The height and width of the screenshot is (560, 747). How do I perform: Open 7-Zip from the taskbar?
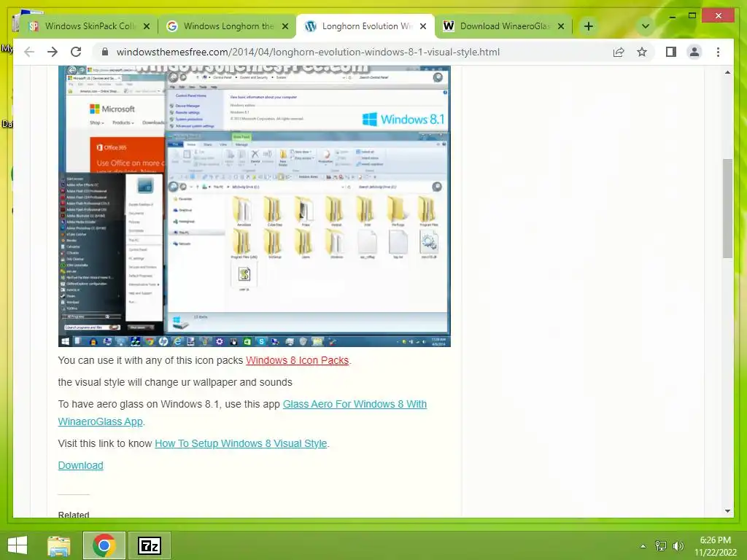[149, 545]
